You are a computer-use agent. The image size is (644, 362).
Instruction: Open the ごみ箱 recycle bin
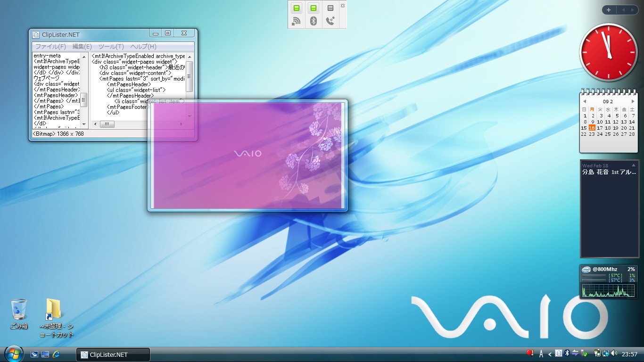(x=19, y=313)
